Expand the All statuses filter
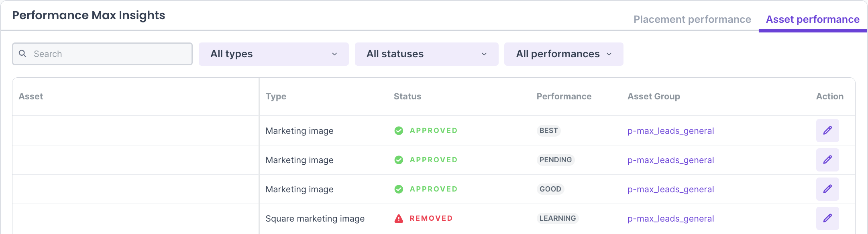Image resolution: width=868 pixels, height=234 pixels. tap(426, 54)
